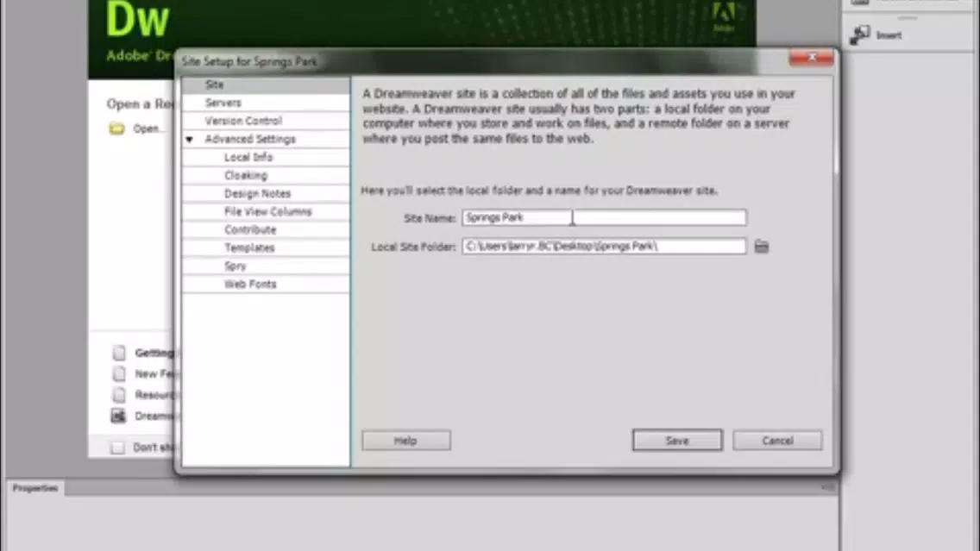Click the dialog's vertical scrollbar

(836, 125)
